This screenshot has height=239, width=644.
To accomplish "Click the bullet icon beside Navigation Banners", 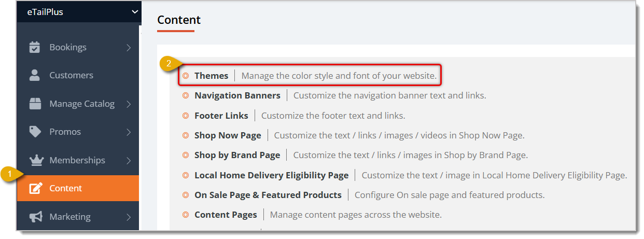I will coord(185,95).
